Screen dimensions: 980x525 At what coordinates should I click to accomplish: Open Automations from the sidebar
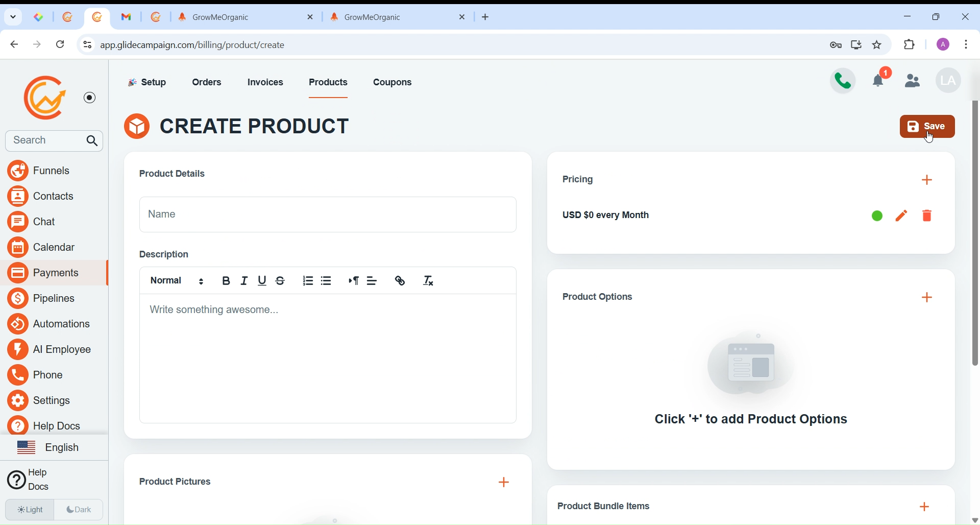pos(51,325)
